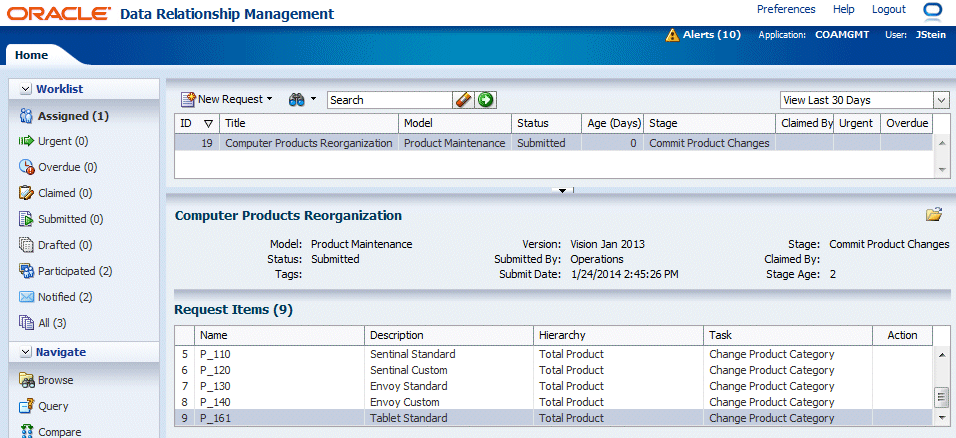Select Urgent (0) in the Worklist
This screenshot has height=438, width=956.
click(62, 142)
